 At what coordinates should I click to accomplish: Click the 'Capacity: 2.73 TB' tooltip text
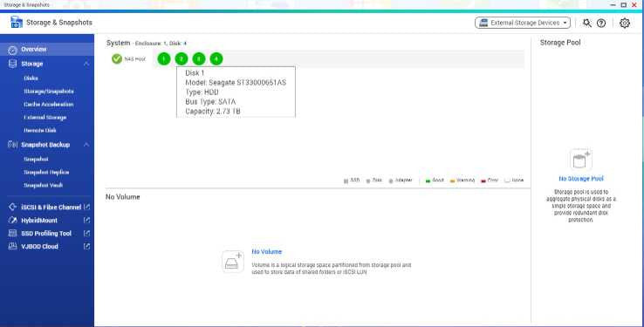pos(213,112)
